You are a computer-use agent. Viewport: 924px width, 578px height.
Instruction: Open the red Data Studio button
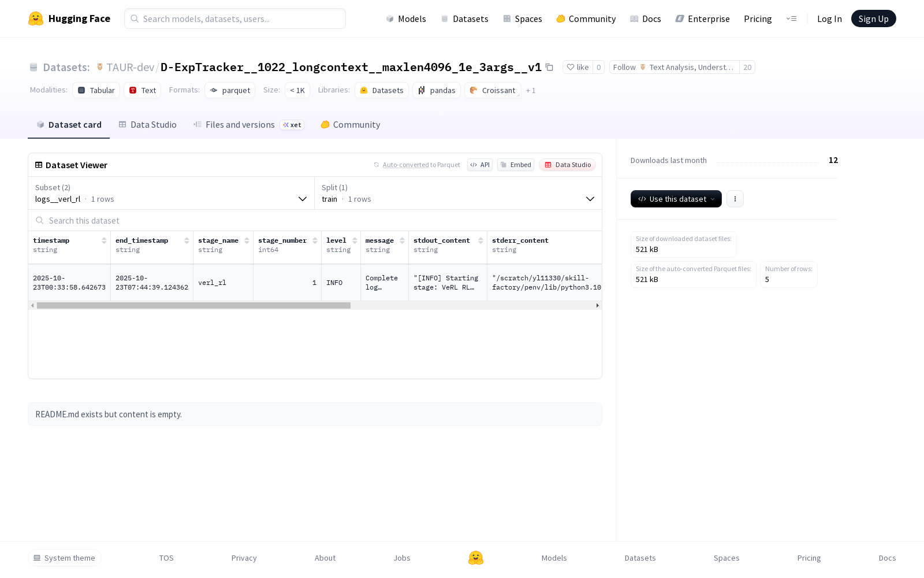coord(568,165)
